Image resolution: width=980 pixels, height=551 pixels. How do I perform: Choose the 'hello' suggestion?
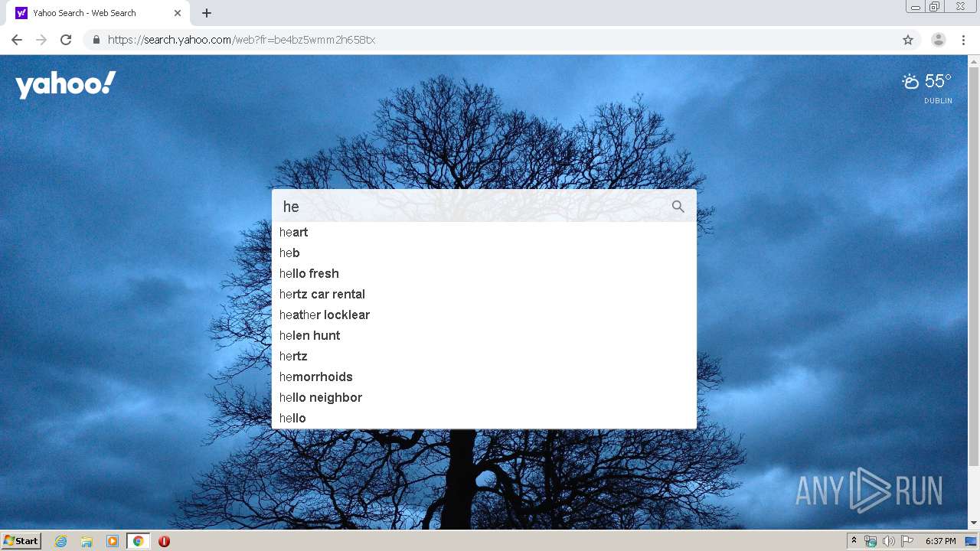484,419
